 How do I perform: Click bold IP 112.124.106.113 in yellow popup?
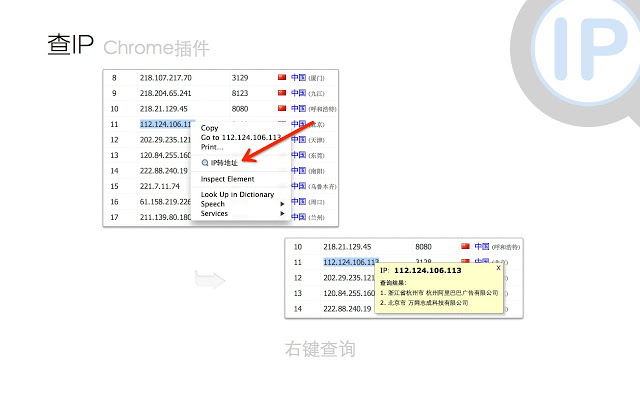pos(428,270)
